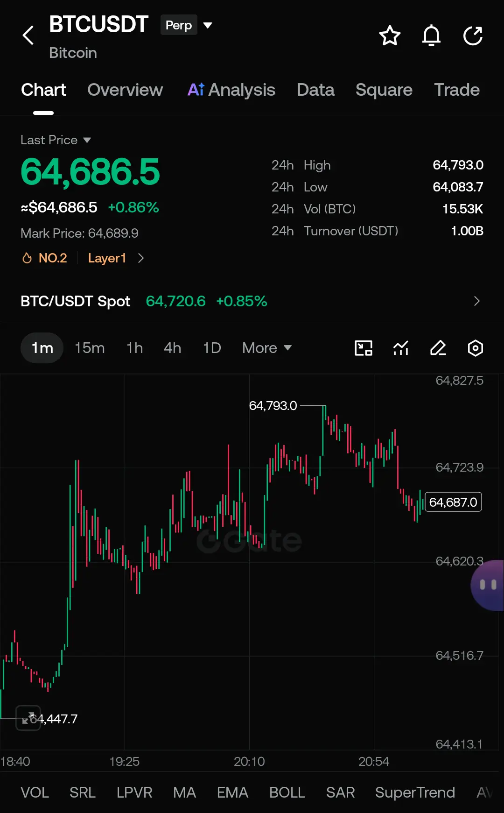Tap the purple floating assistant bubble

click(x=488, y=585)
